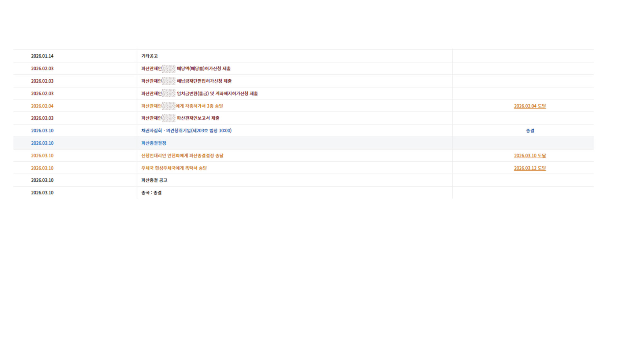Select the highlighted '파산종결결정' entry
The width and height of the screenshot is (644, 362).
click(154, 143)
